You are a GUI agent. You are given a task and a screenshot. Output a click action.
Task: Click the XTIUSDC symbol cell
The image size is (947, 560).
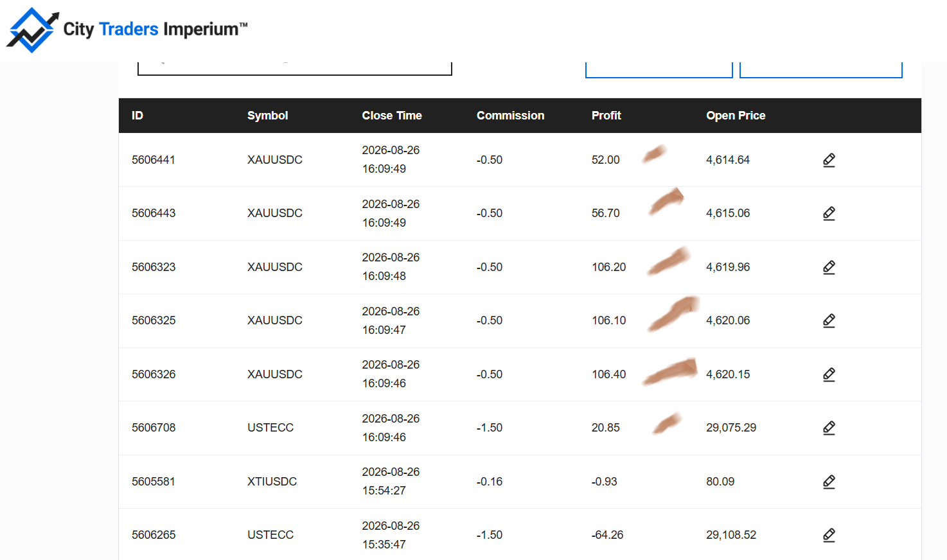coord(272,482)
